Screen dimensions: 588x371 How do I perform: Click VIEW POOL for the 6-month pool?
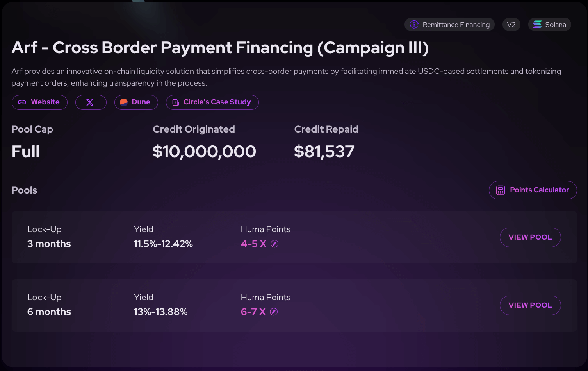(x=530, y=305)
